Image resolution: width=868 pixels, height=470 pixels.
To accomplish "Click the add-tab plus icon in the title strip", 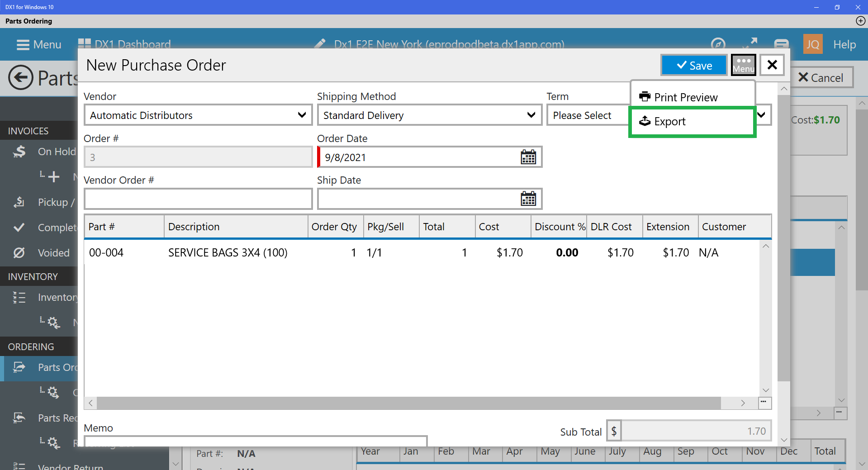I will tap(861, 21).
